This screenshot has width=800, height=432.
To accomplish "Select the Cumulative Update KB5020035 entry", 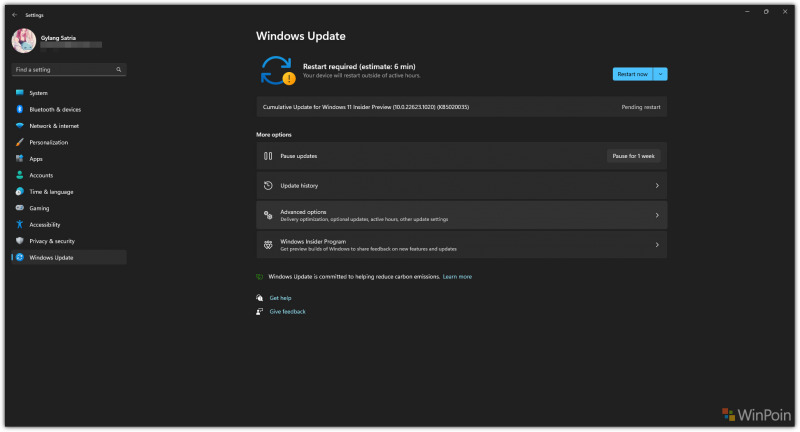I will tap(461, 107).
